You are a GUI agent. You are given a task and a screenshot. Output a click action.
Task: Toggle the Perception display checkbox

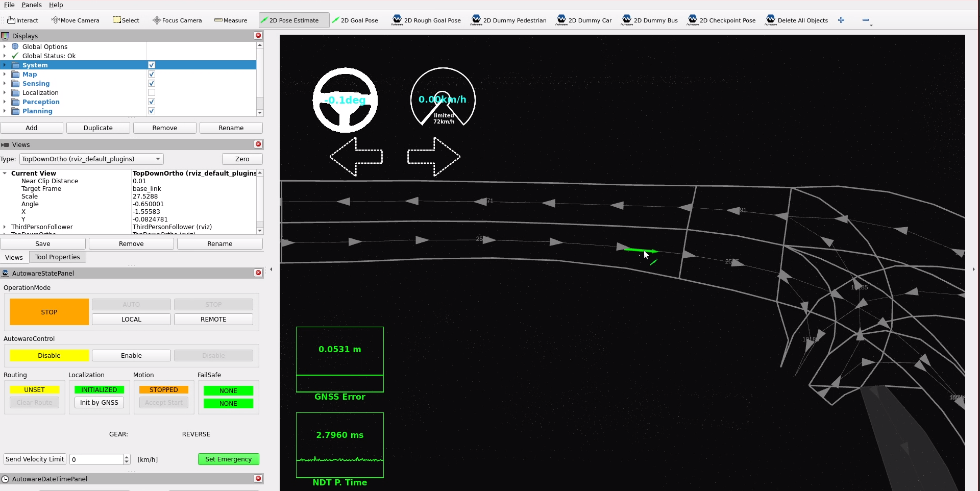[152, 102]
